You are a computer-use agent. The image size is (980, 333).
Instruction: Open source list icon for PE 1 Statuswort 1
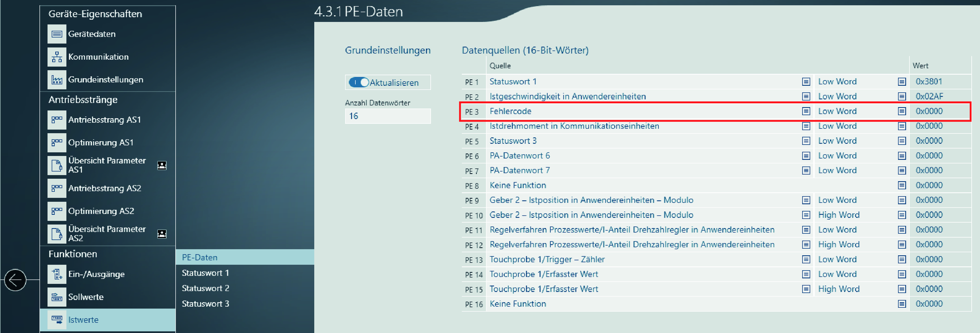806,82
